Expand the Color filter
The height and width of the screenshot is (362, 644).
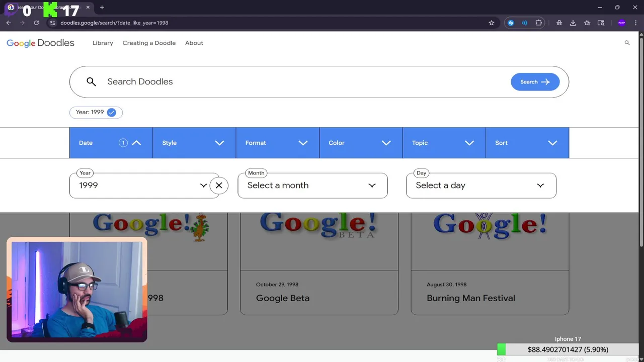(x=361, y=143)
